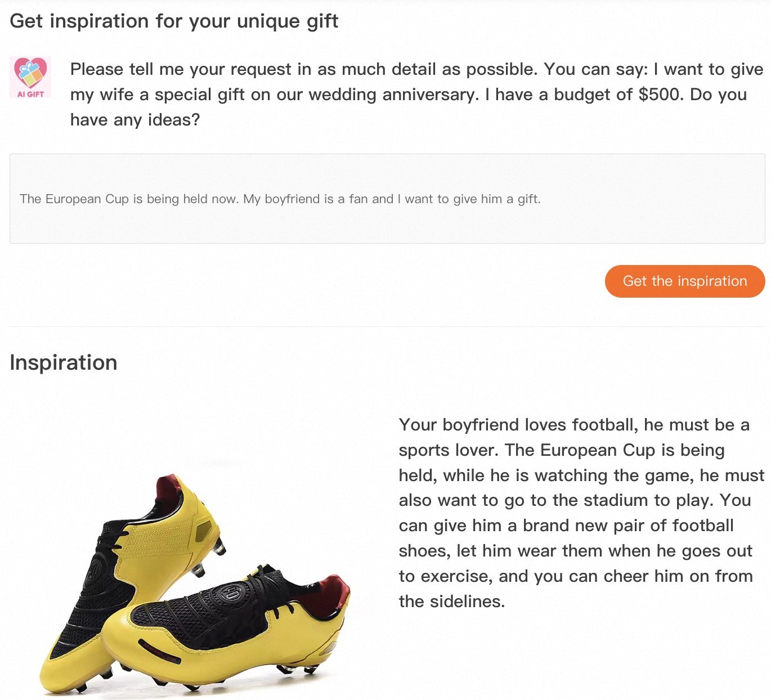
Task: Click 'Get inspiration for your unique gift' heading
Action: (x=174, y=21)
